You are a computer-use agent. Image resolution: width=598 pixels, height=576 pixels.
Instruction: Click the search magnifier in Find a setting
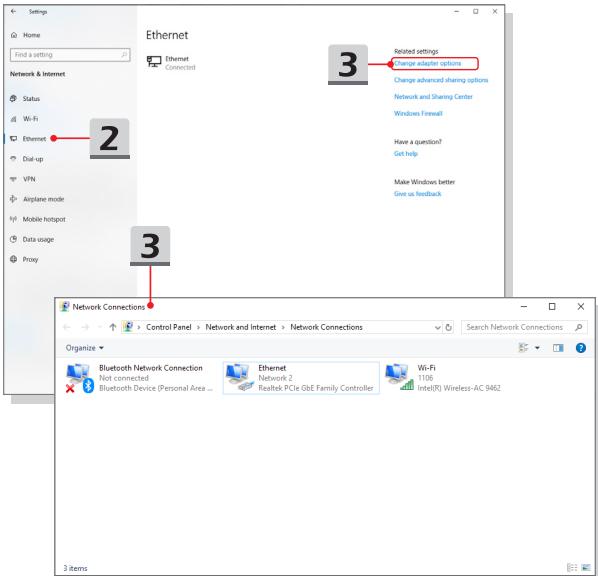point(124,55)
